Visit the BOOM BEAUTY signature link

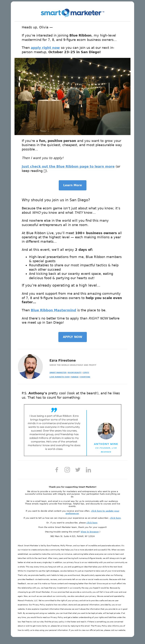pos(75,372)
